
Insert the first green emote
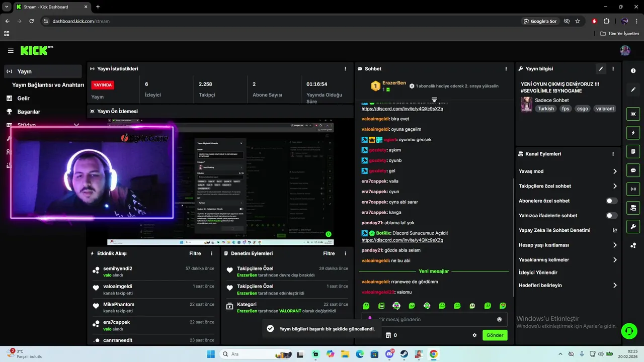[366, 306]
